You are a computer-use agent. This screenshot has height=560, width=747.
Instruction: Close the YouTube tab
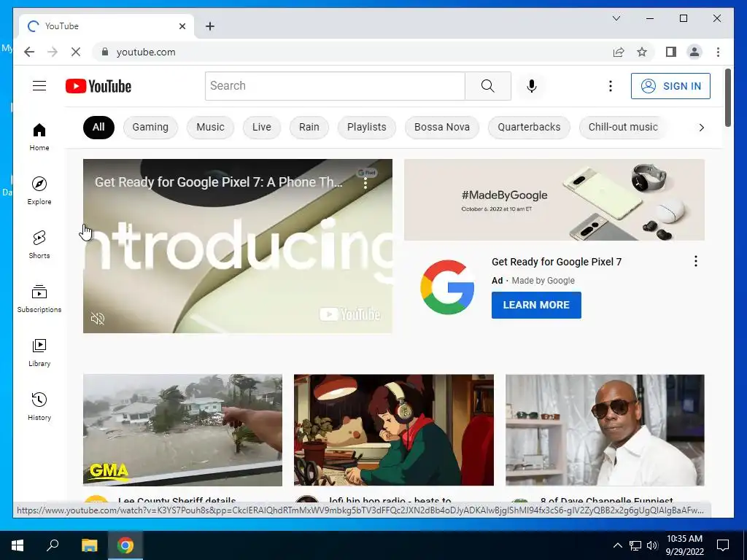182,26
